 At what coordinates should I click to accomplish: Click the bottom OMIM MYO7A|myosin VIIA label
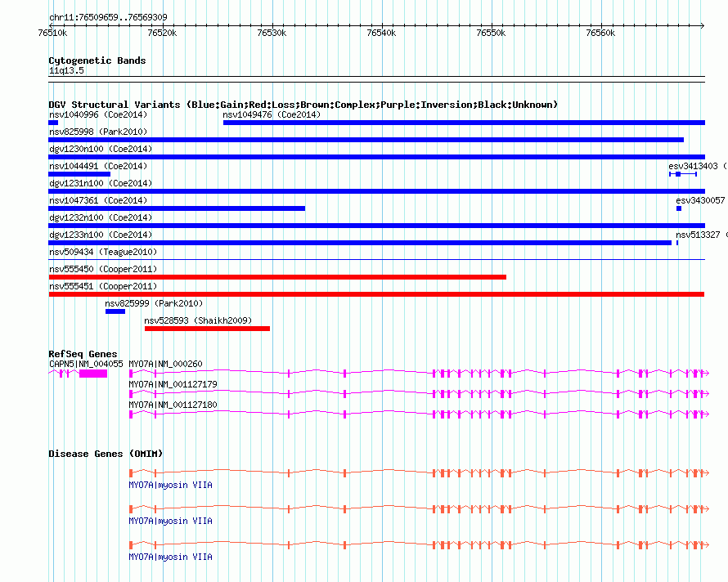[x=170, y=557]
